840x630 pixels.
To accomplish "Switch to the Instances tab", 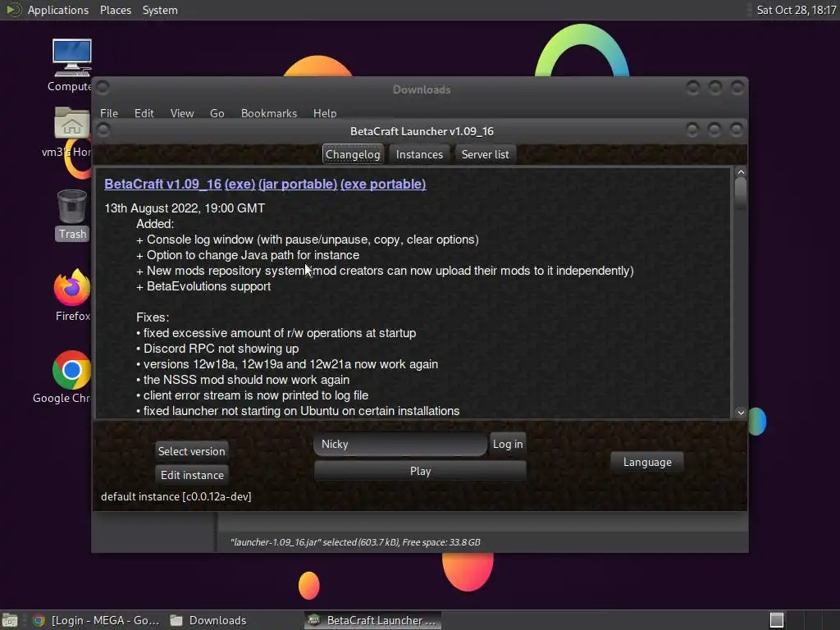I will click(x=419, y=154).
